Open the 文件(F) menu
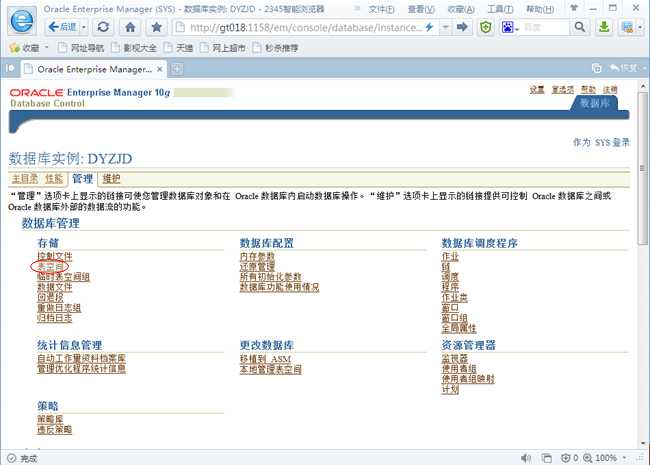 (x=382, y=9)
